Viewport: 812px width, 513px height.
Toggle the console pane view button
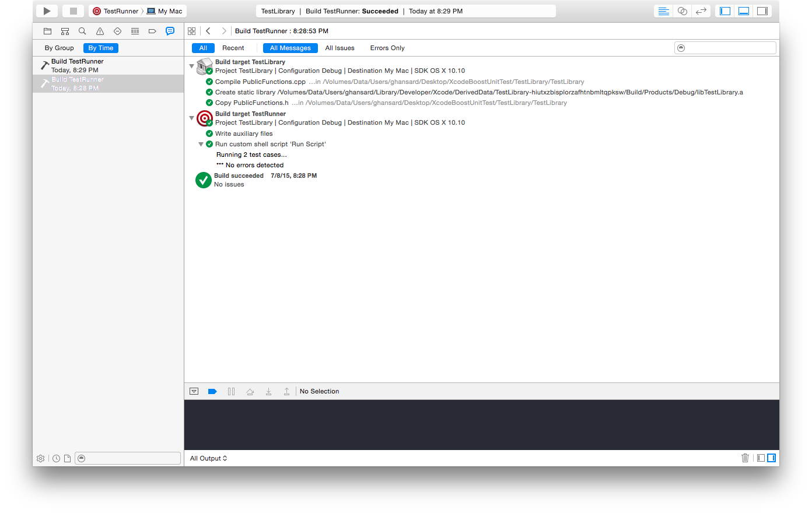[x=771, y=458]
